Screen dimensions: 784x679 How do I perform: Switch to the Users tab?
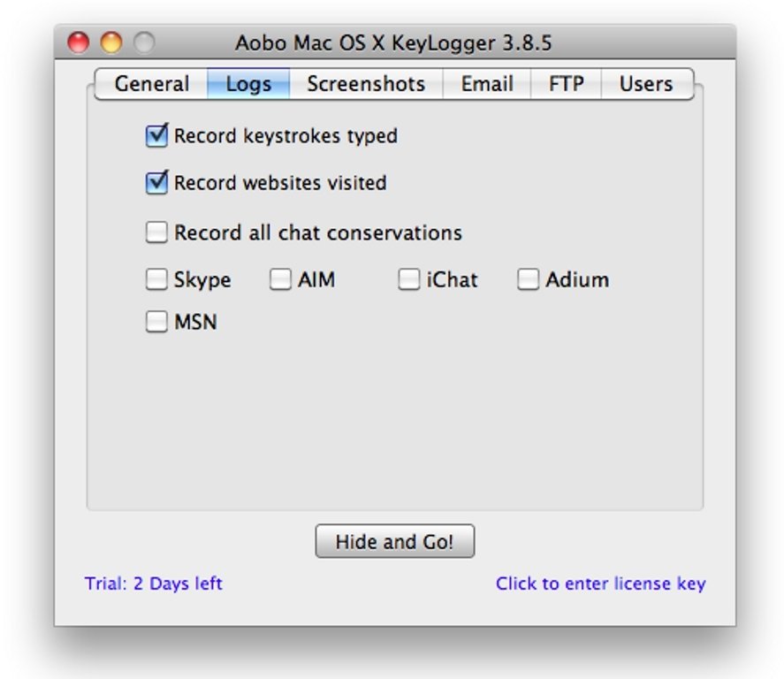(x=647, y=84)
